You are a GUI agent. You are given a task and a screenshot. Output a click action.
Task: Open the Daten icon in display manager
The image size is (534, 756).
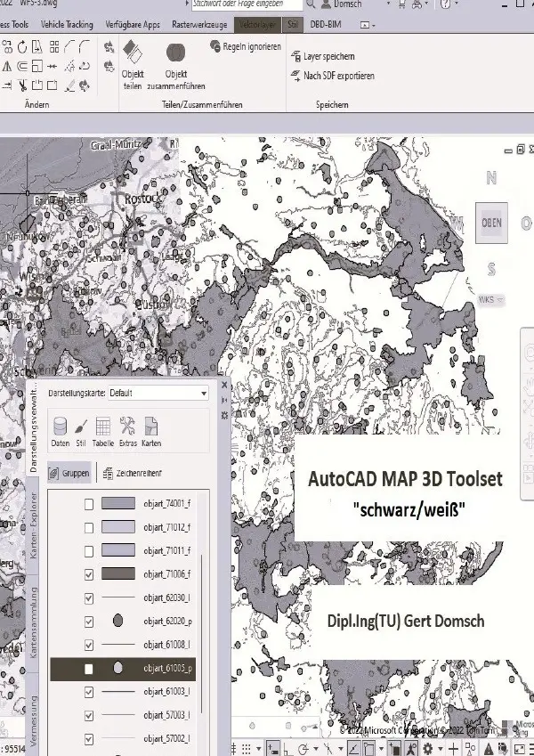point(61,432)
